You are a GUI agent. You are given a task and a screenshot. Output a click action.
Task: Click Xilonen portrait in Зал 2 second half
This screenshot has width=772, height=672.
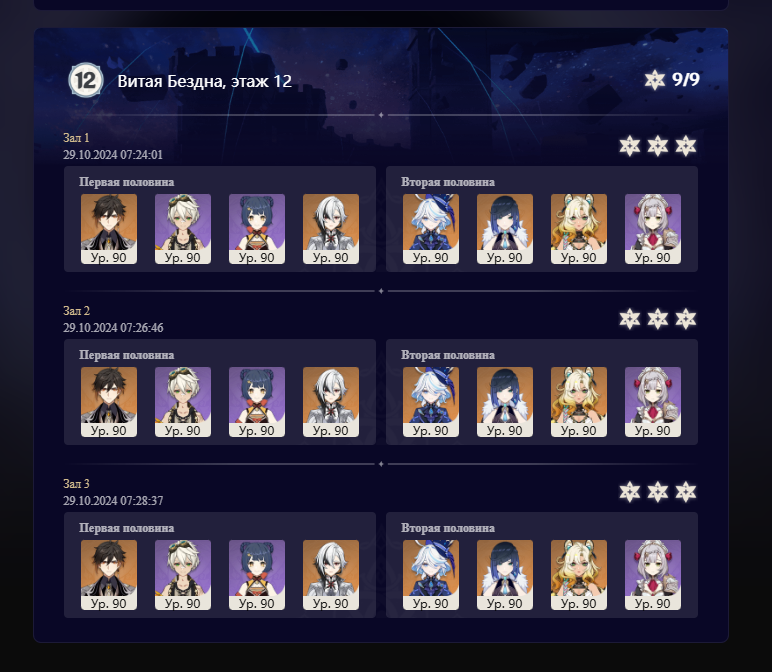(579, 402)
